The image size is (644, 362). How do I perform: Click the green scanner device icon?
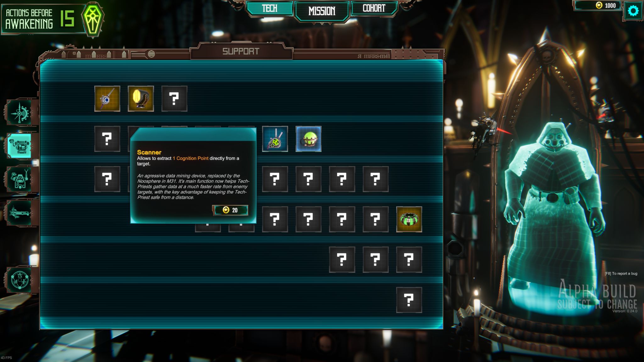[x=275, y=139]
